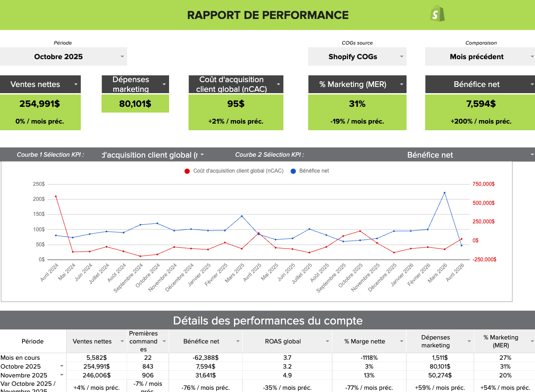Click the red nCAC legend marker
This screenshot has width=535, height=392.
(187, 171)
